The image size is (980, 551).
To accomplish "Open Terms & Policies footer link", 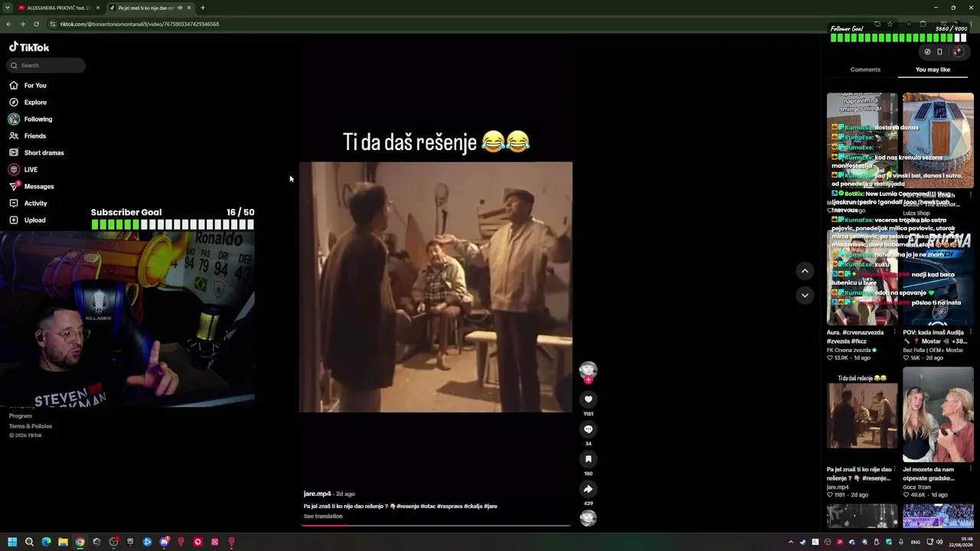I will tap(31, 426).
